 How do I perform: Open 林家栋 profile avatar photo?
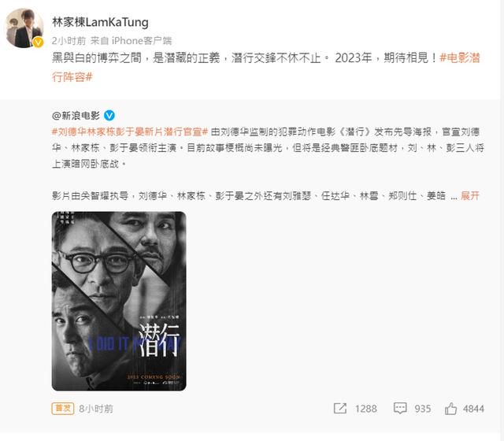[x=24, y=28]
